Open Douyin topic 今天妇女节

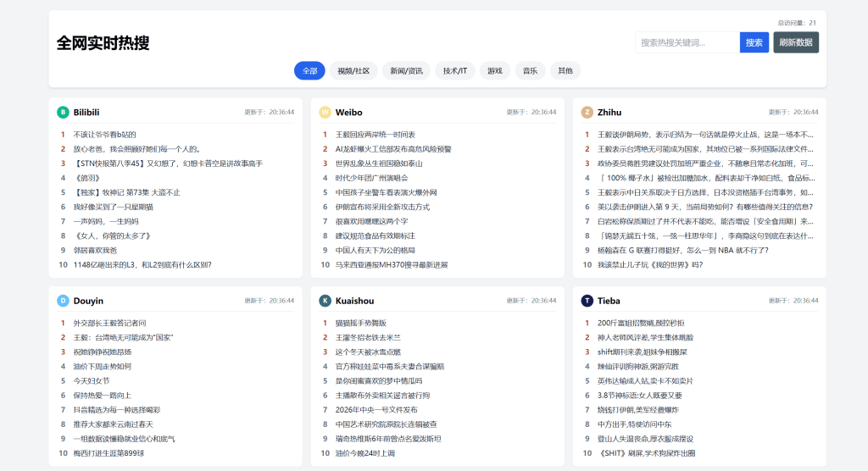tap(91, 381)
